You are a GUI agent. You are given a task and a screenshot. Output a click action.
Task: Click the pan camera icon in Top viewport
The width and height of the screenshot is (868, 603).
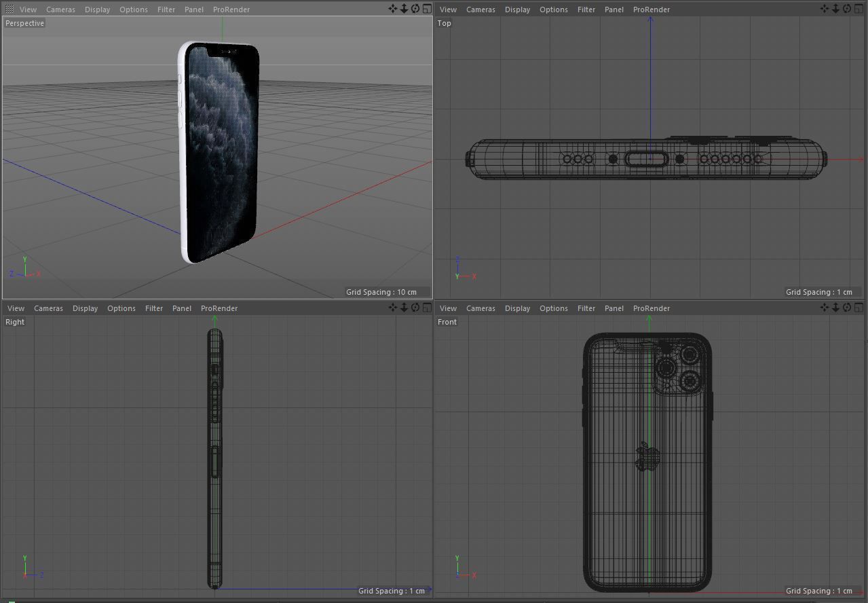[x=825, y=9]
